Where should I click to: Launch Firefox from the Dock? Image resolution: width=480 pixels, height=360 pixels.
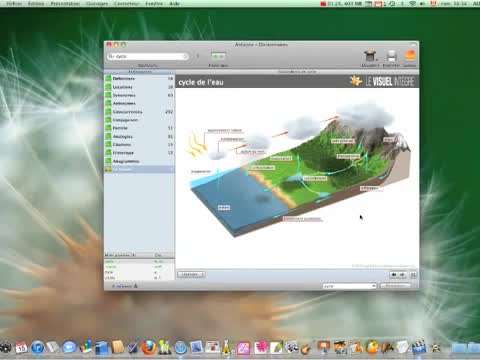pyautogui.click(x=149, y=348)
